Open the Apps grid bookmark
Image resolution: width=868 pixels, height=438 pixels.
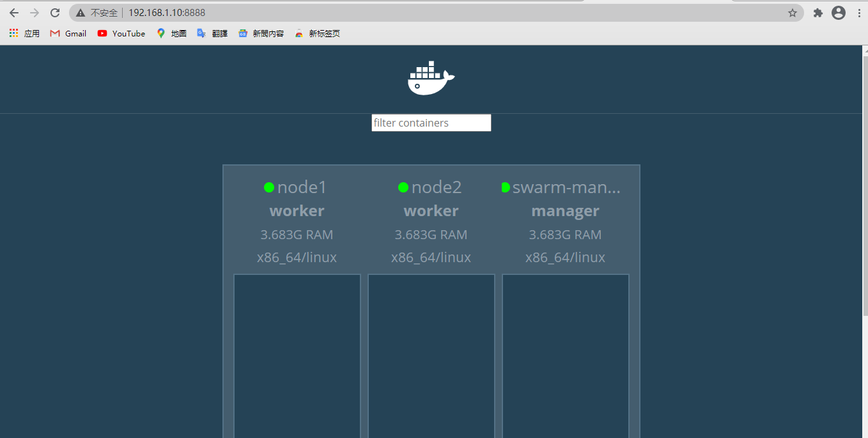(x=24, y=33)
